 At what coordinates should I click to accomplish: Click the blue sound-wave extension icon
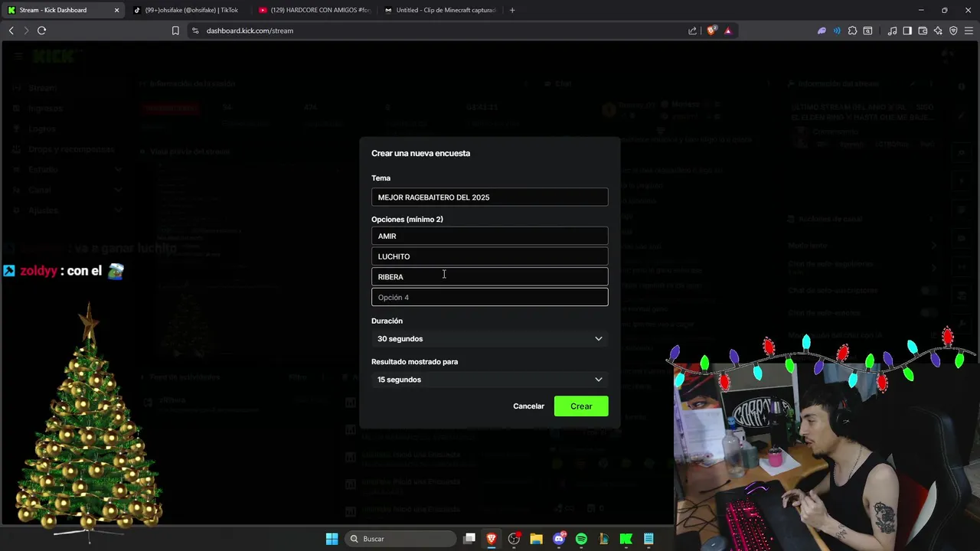click(x=837, y=31)
